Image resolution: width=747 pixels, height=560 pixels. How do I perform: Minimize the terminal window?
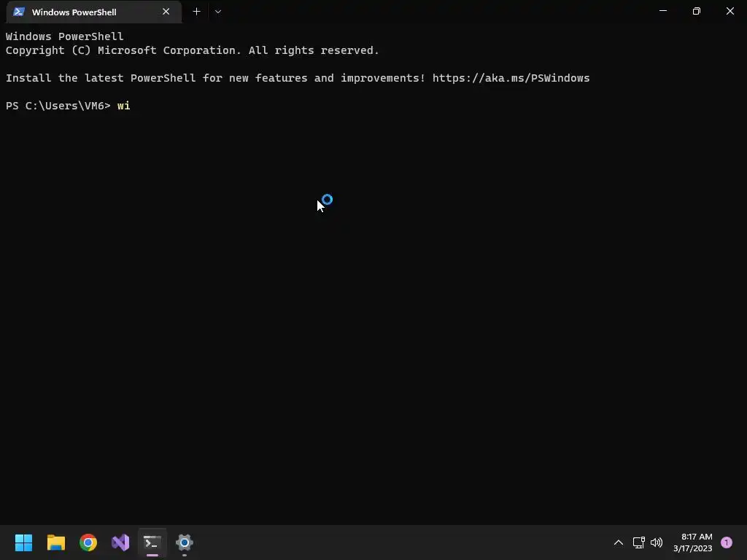(x=662, y=11)
